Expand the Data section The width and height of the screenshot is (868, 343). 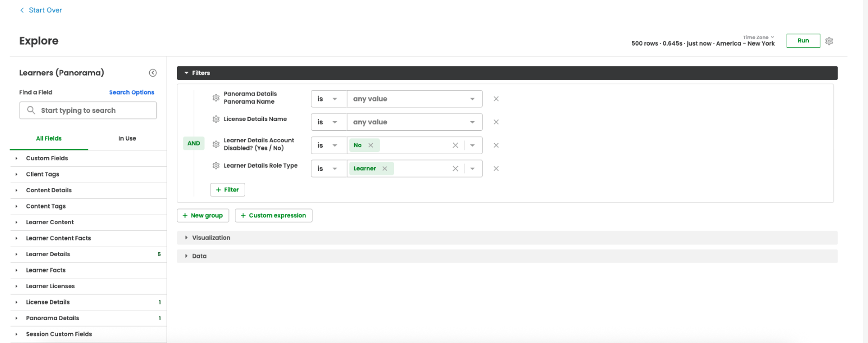[x=507, y=256]
